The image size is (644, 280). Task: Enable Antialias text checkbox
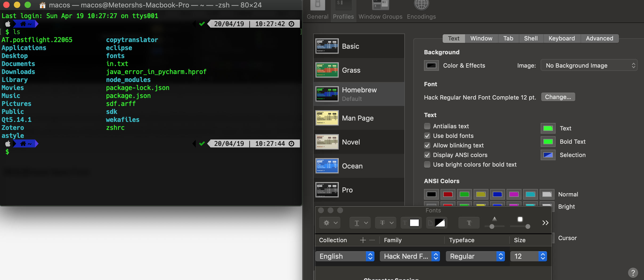(x=427, y=126)
